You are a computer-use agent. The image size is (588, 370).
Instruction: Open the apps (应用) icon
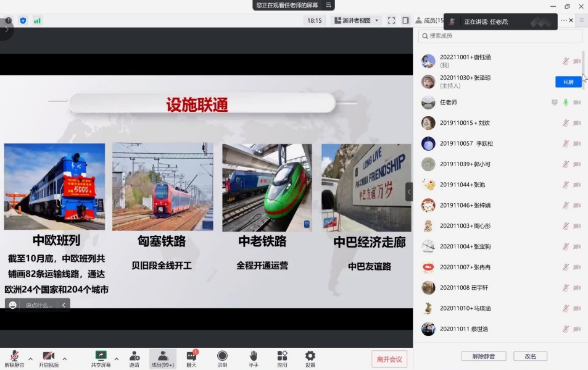point(282,356)
